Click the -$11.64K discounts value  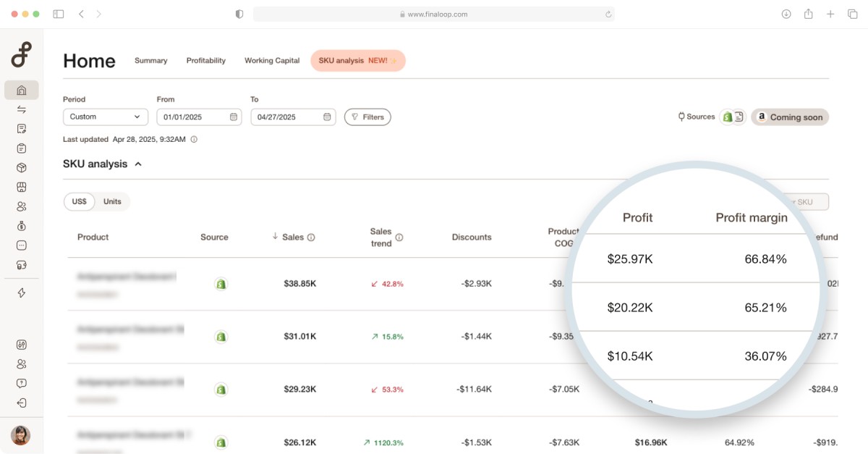click(x=474, y=390)
